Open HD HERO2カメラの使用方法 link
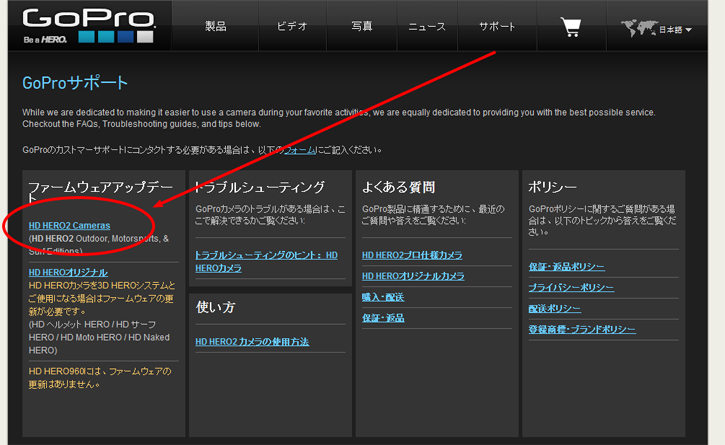Viewport: 725px width, 445px height. pos(252,342)
